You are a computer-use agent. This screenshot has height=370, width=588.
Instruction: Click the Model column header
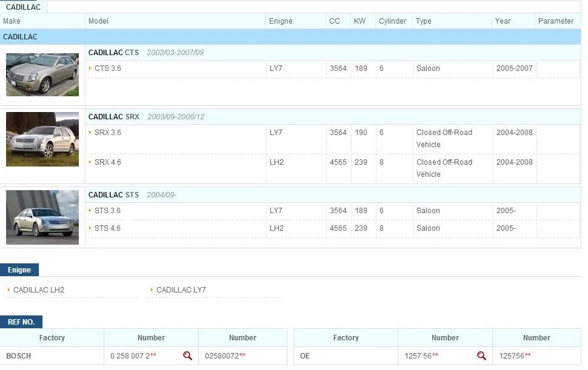[98, 21]
